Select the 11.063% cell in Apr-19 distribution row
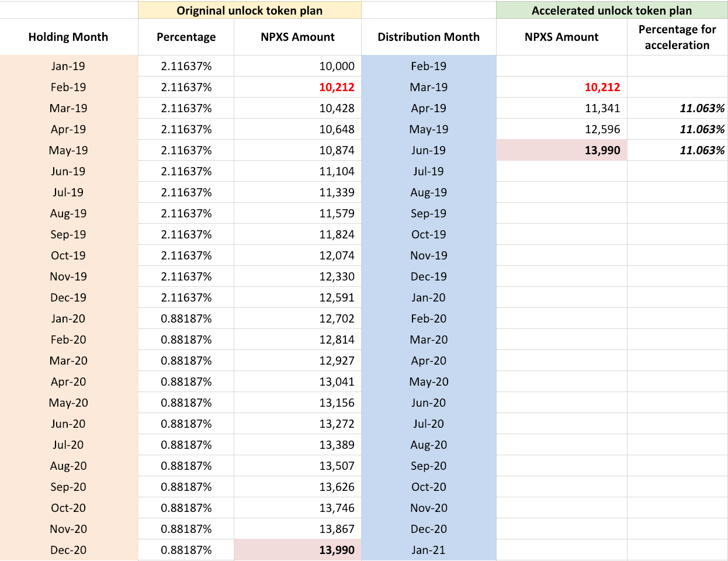The height and width of the screenshot is (561, 728). tap(677, 108)
